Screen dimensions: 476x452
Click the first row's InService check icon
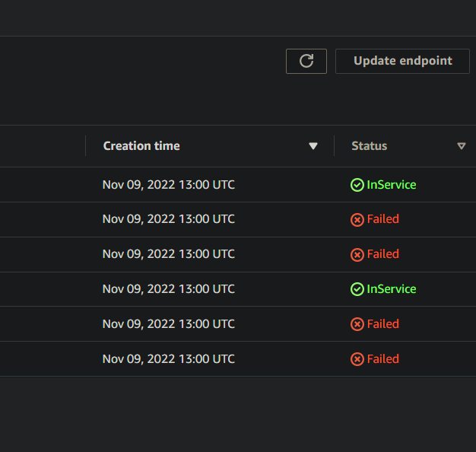(x=357, y=185)
